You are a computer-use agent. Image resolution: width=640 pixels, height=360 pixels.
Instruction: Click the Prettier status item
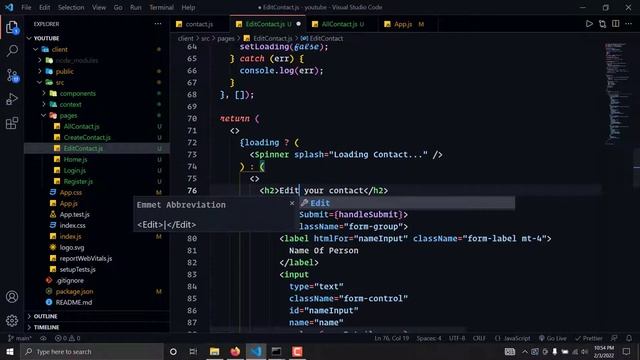coord(589,338)
